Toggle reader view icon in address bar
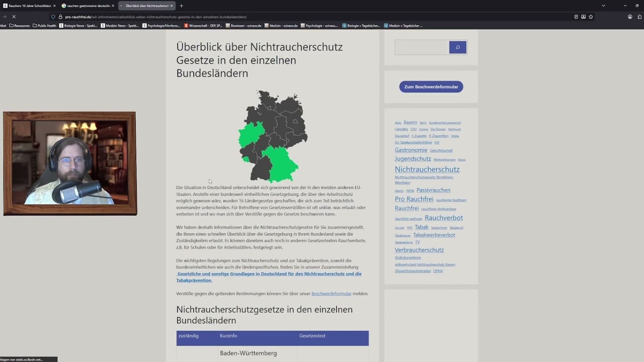The image size is (644, 362). (x=576, y=17)
